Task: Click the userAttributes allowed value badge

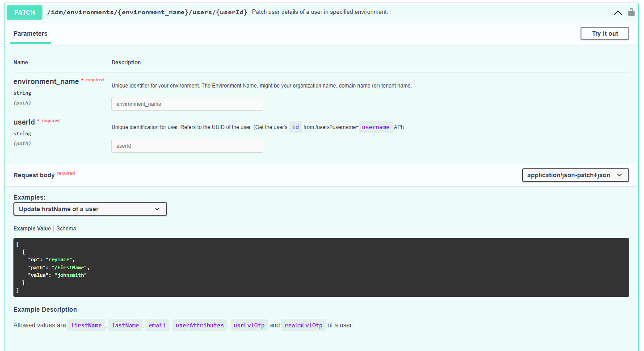Action: tap(199, 325)
